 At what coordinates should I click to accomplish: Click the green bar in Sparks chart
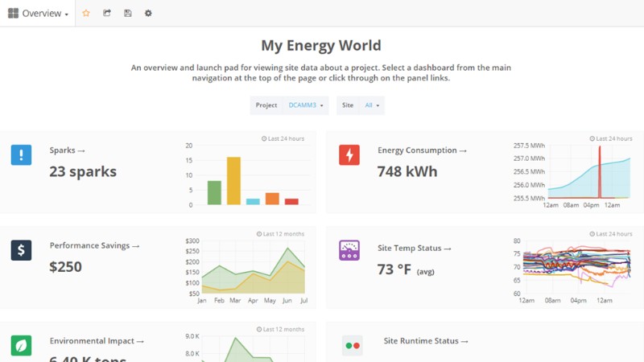pyautogui.click(x=214, y=192)
